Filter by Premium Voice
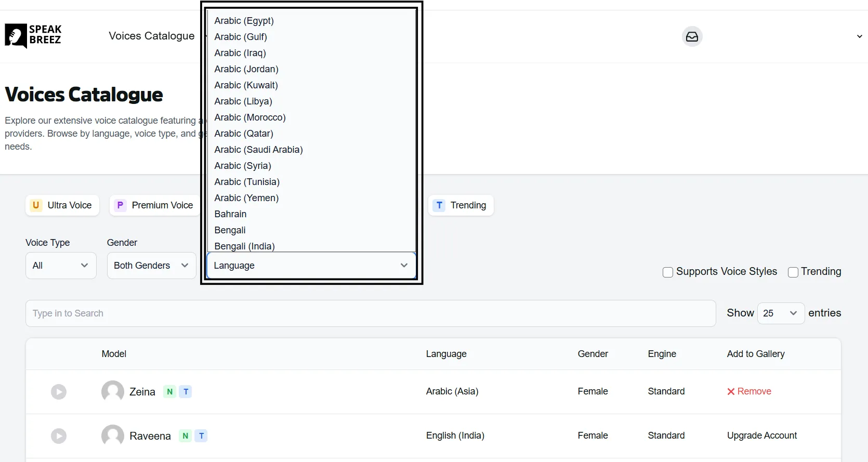The image size is (868, 462). coord(155,205)
